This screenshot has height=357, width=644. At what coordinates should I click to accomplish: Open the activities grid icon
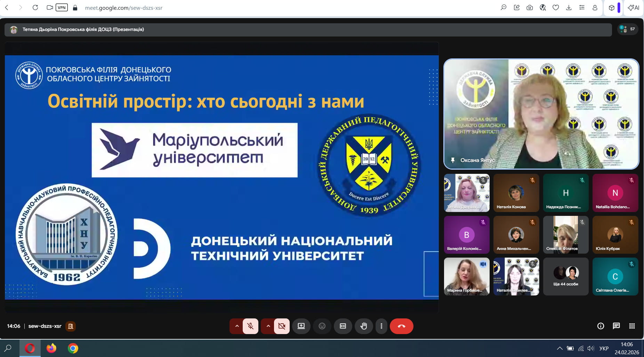[632, 326]
